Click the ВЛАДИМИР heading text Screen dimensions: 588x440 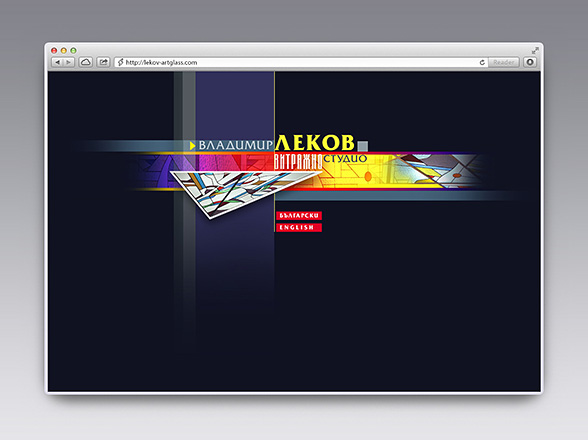click(x=236, y=145)
